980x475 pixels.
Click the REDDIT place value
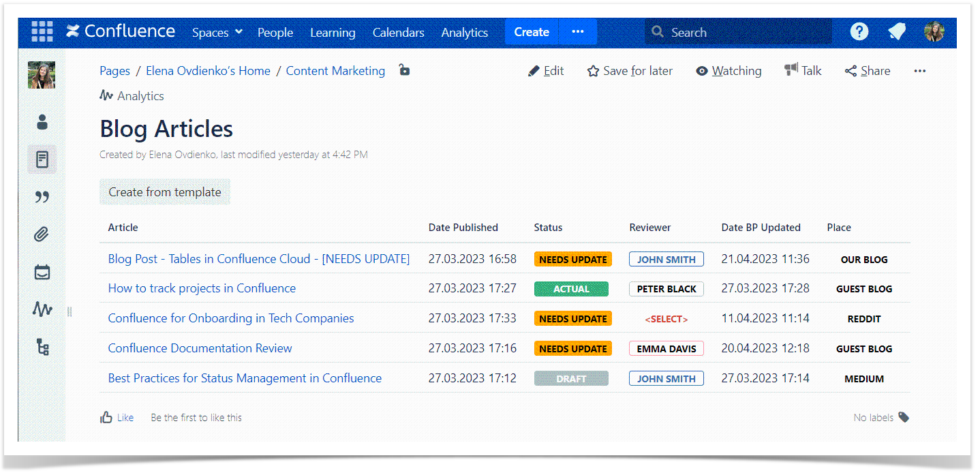tap(864, 319)
